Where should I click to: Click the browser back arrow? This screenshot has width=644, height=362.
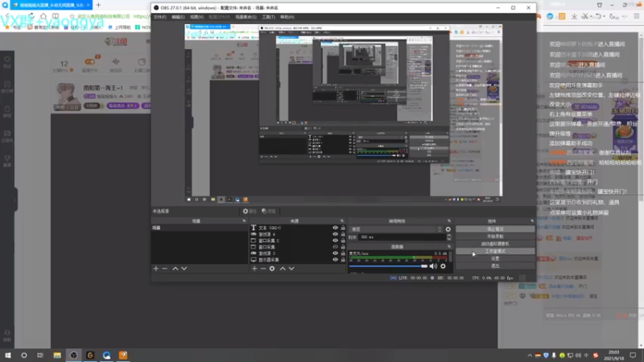point(7,16)
